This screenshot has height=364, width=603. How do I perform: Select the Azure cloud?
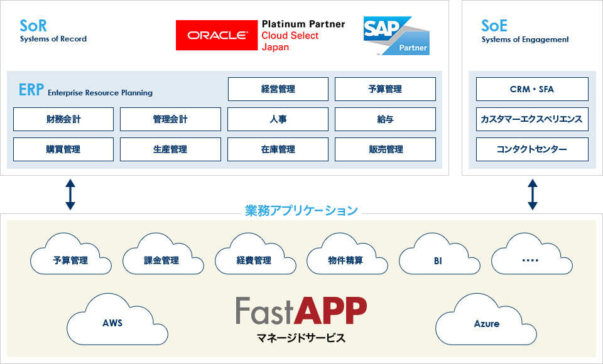[x=486, y=319]
